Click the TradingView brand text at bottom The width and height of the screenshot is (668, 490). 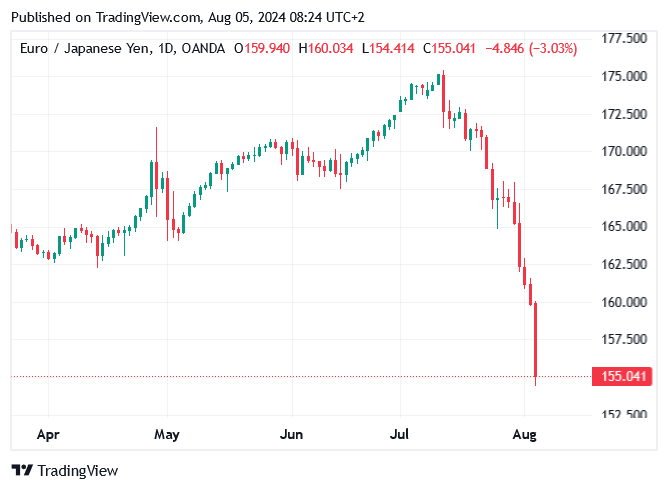click(79, 470)
